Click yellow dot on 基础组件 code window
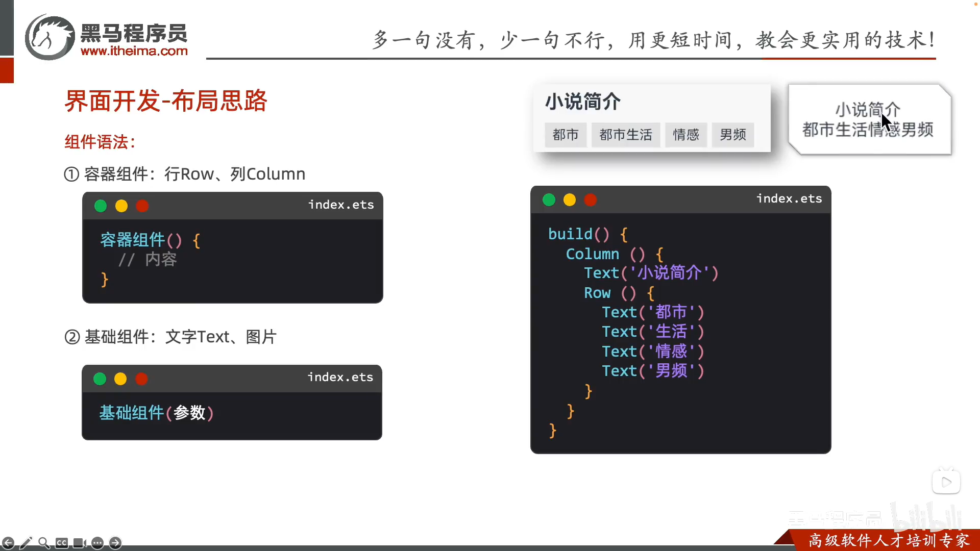This screenshot has width=980, height=551. pos(120,379)
